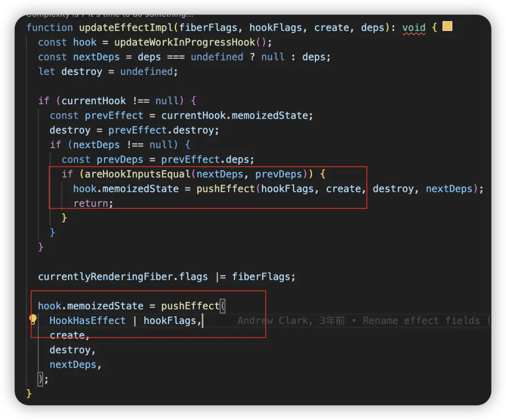
Task: Click the 'create,' argument line
Action: (x=70, y=336)
